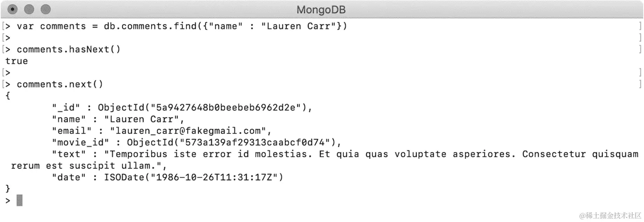Click the 'rerum est suscipit ullam' line

point(88,166)
